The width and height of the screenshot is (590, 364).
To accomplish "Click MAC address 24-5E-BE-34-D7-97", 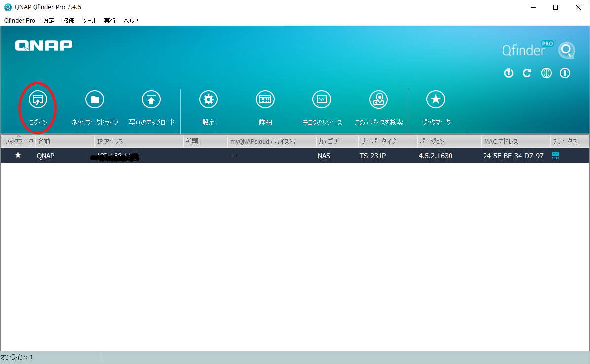I will click(x=513, y=156).
